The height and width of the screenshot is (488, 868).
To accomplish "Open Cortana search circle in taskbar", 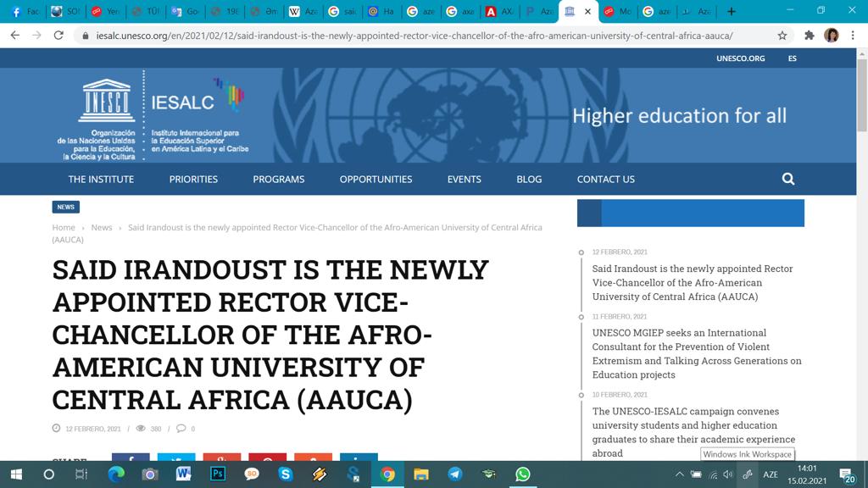I will tap(48, 474).
